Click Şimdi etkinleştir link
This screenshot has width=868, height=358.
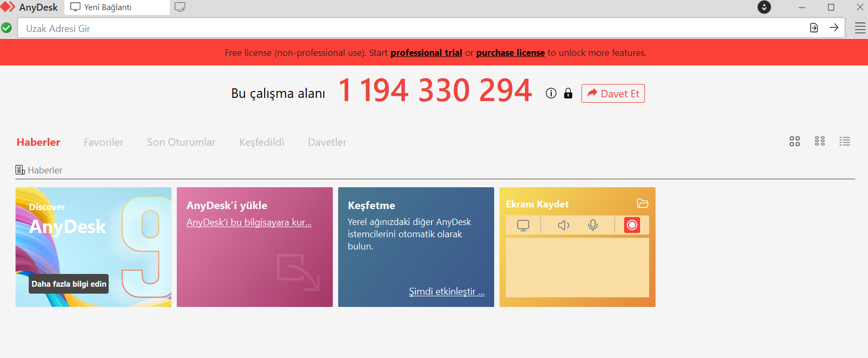point(446,292)
